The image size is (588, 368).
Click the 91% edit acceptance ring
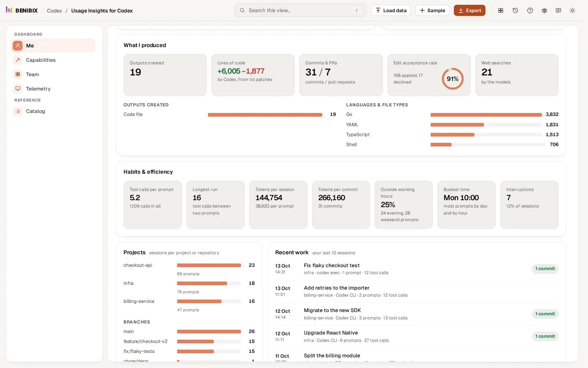(x=452, y=79)
